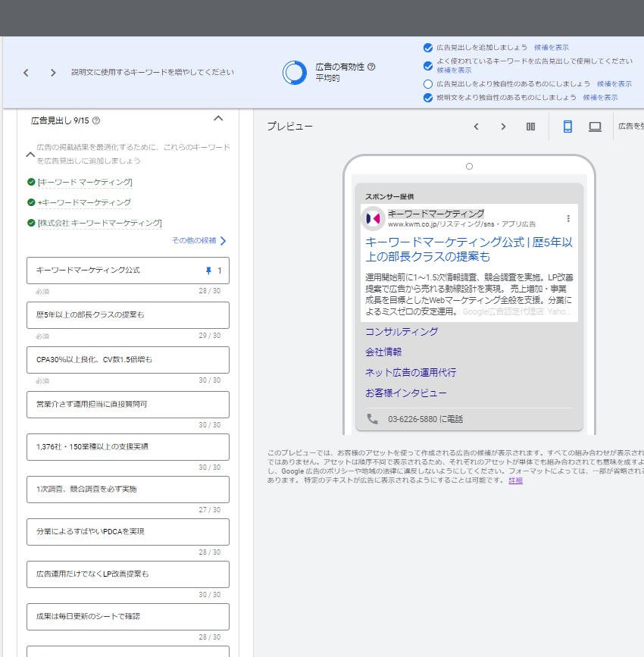Click the プレビュー panel heading

pyautogui.click(x=290, y=127)
